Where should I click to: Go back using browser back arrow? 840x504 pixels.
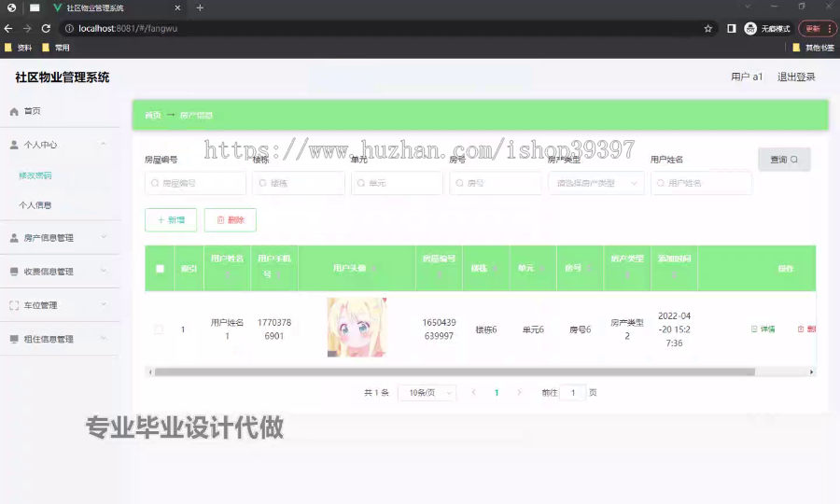8,28
